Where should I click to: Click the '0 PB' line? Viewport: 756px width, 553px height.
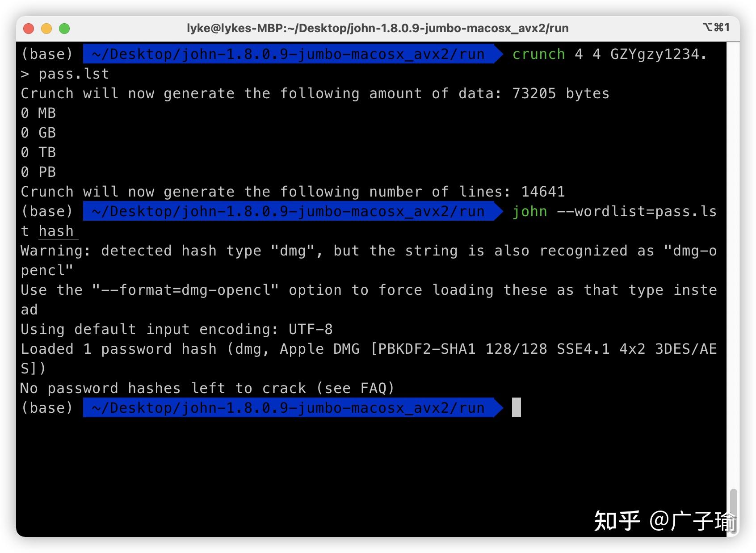[38, 172]
